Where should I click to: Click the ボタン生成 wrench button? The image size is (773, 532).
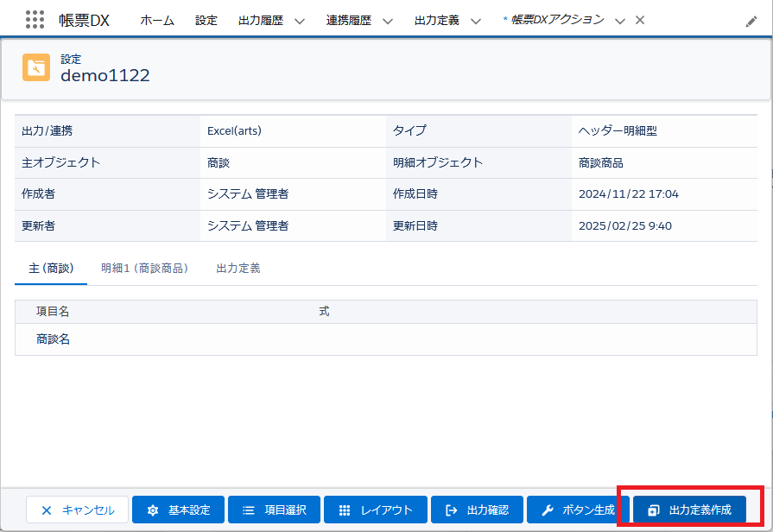click(577, 510)
